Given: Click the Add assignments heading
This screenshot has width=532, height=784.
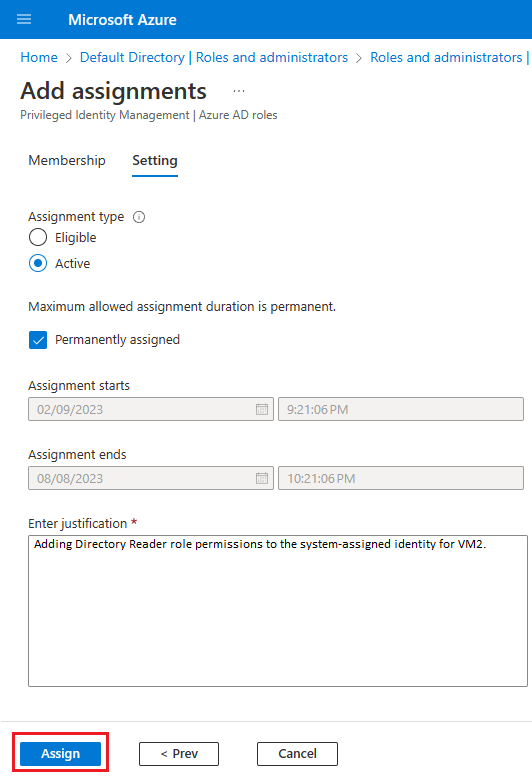Looking at the screenshot, I should [x=114, y=91].
